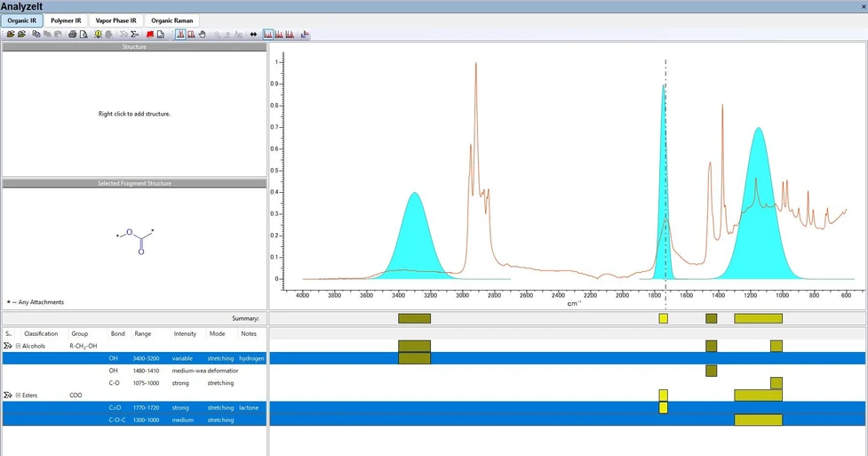
Task: Switch to the Polymer IR tab
Action: coord(67,20)
